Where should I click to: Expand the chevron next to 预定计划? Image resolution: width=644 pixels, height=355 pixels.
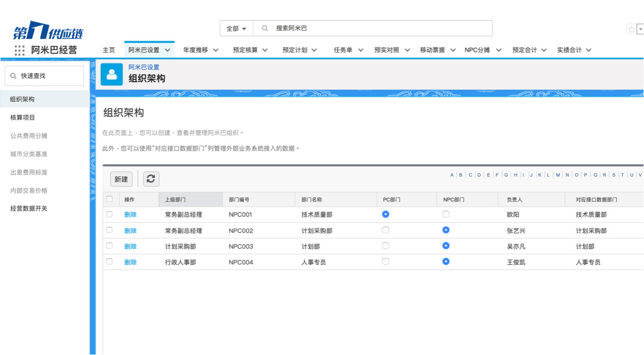314,50
